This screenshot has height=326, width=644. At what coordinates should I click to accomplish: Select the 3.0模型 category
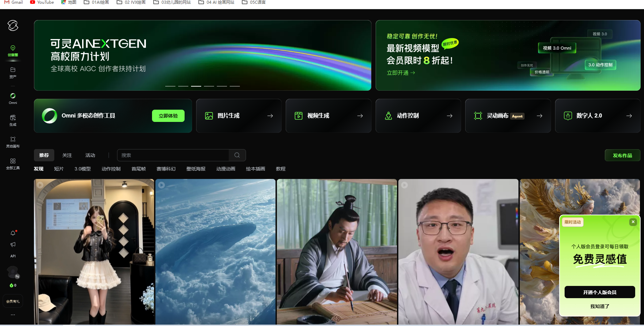82,169
